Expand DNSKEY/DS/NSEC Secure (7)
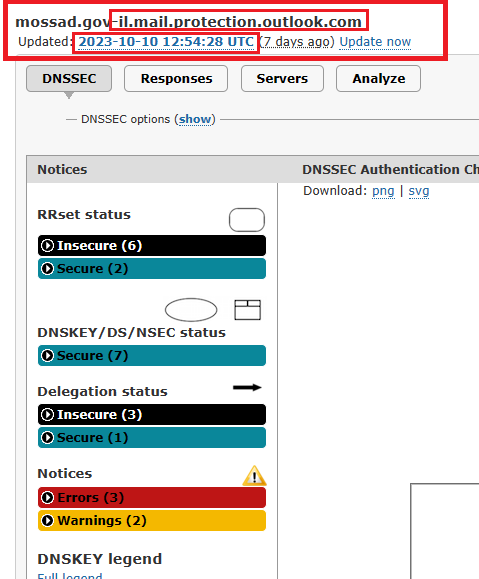 (152, 356)
